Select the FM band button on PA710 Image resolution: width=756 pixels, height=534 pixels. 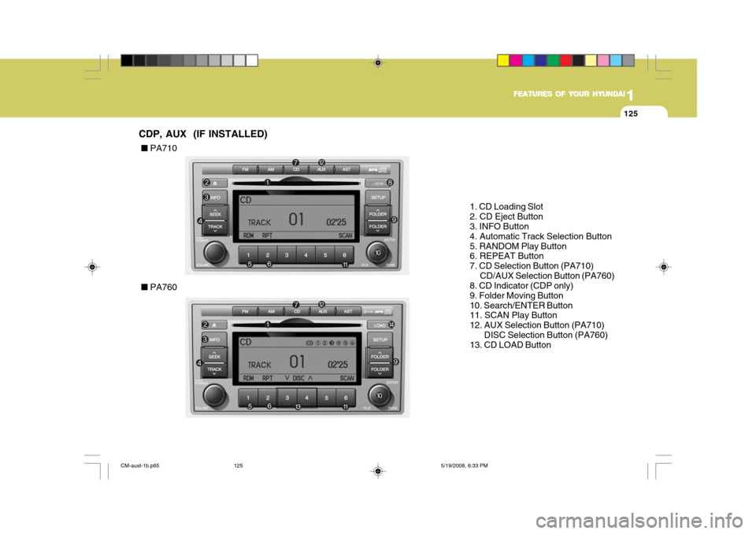point(246,169)
